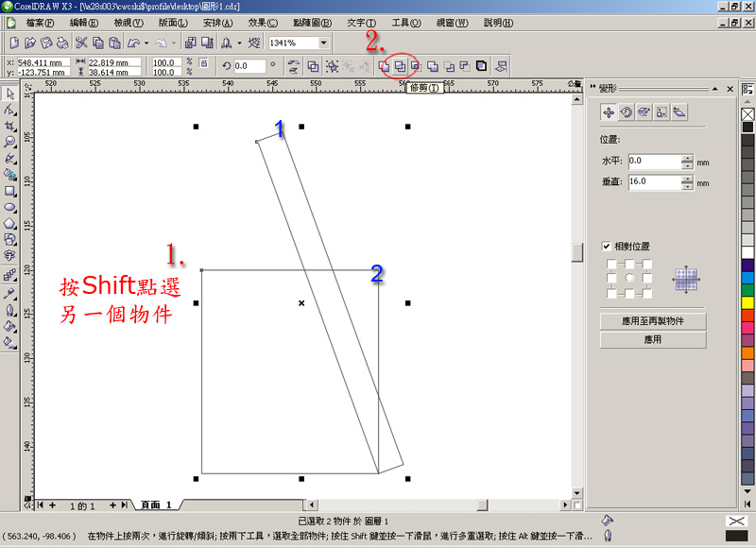This screenshot has height=548, width=756.
Task: Pick the yellow color swatch
Action: [x=747, y=302]
